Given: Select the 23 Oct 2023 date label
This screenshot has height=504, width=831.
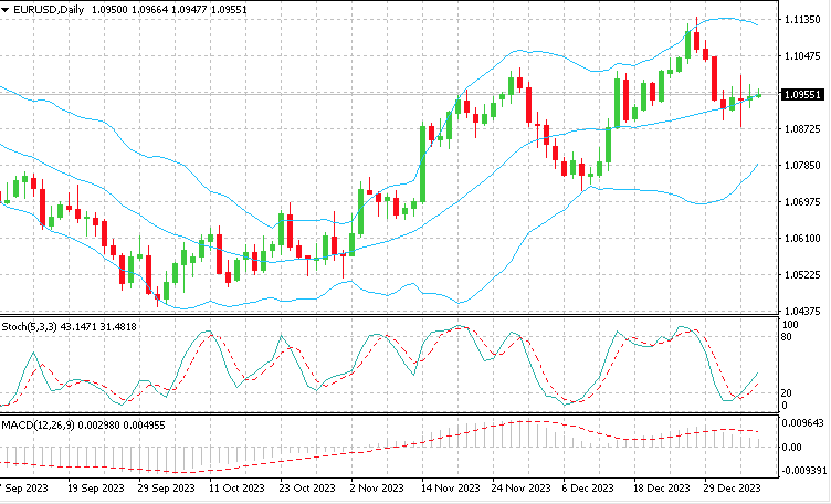Looking at the screenshot, I should pos(308,488).
